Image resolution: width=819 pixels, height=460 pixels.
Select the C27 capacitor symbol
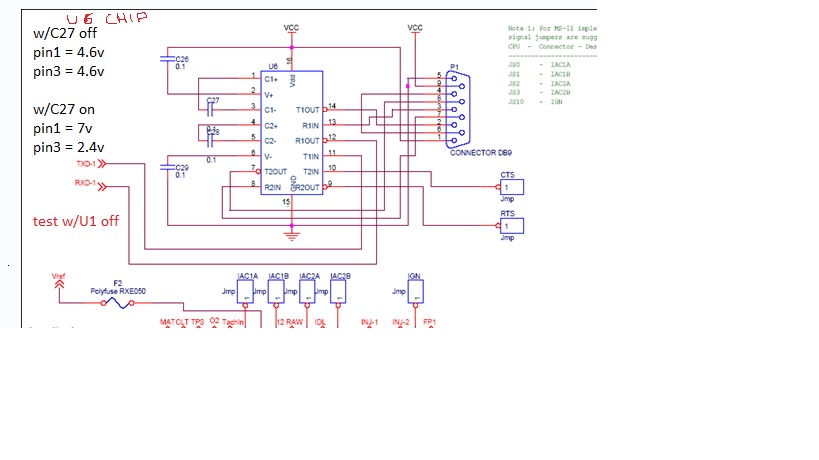pos(211,109)
